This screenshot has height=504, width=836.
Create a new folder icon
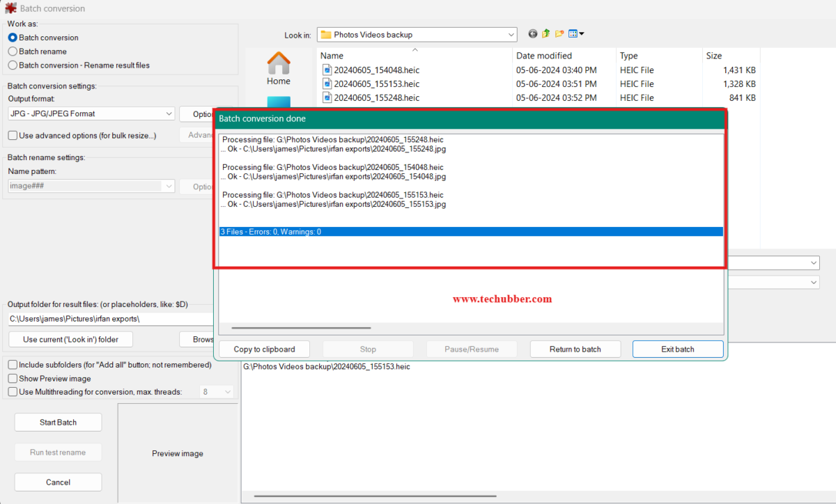pyautogui.click(x=559, y=33)
